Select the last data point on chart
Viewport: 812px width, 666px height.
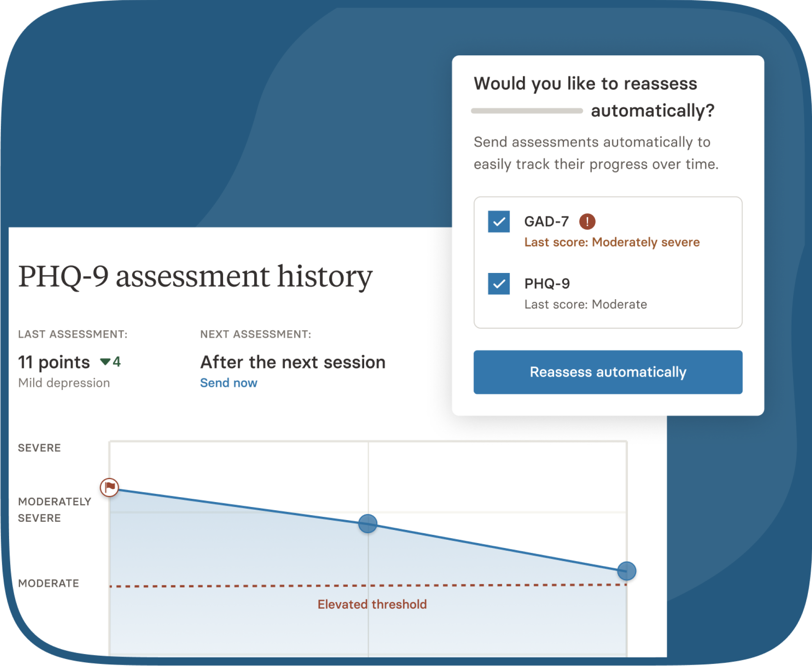click(x=626, y=571)
